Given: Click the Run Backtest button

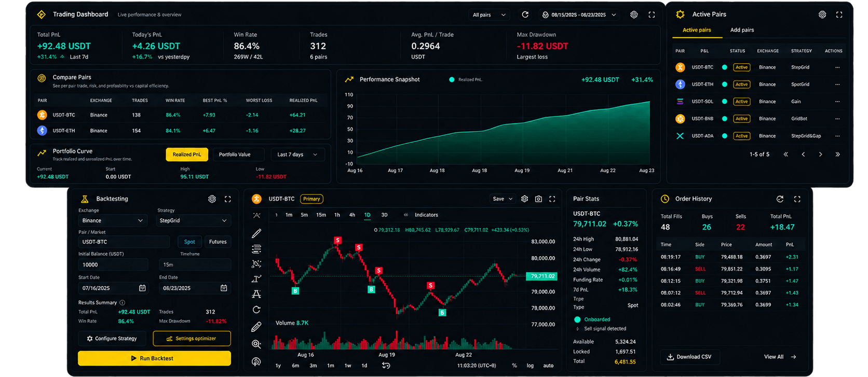Looking at the screenshot, I should [154, 358].
